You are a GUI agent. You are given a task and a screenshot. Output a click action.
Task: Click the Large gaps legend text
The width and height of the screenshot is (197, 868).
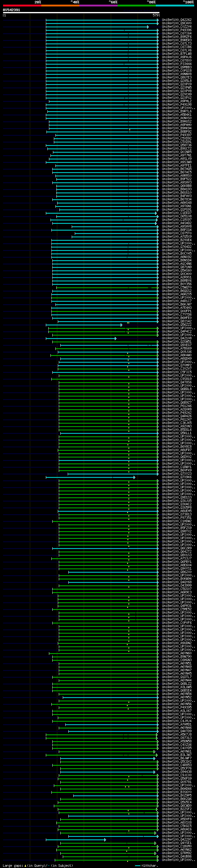coord(38,865)
